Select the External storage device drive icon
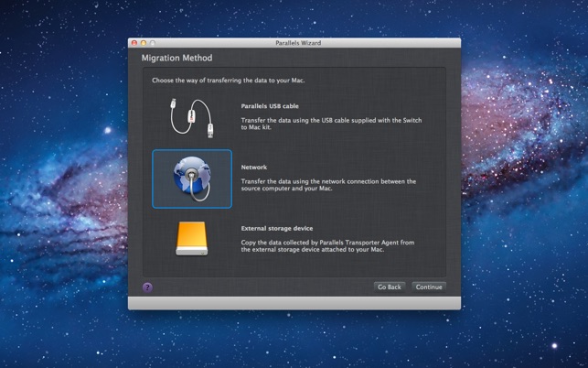Viewport: 588px width, 368px height. point(192,238)
